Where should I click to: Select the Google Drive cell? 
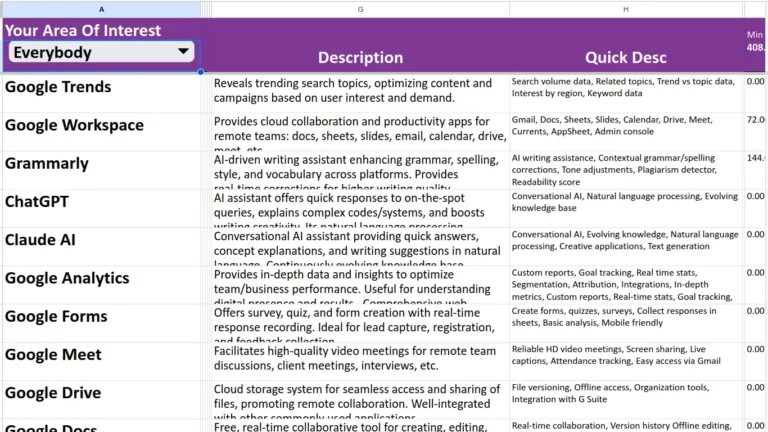coord(101,399)
